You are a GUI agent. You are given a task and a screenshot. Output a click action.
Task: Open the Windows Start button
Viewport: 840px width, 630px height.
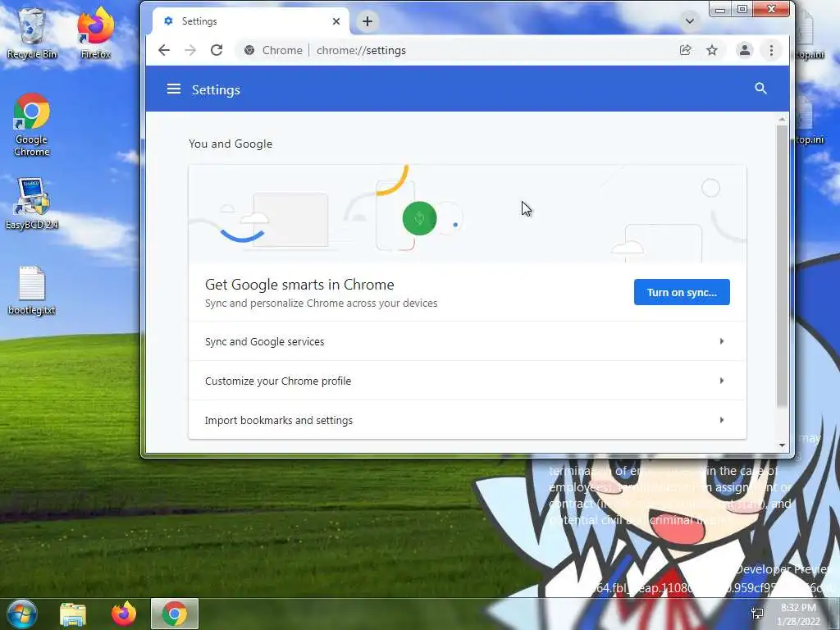point(21,614)
